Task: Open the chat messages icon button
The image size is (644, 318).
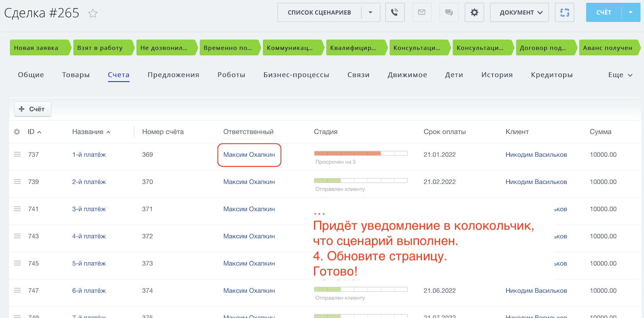Action: coord(449,13)
